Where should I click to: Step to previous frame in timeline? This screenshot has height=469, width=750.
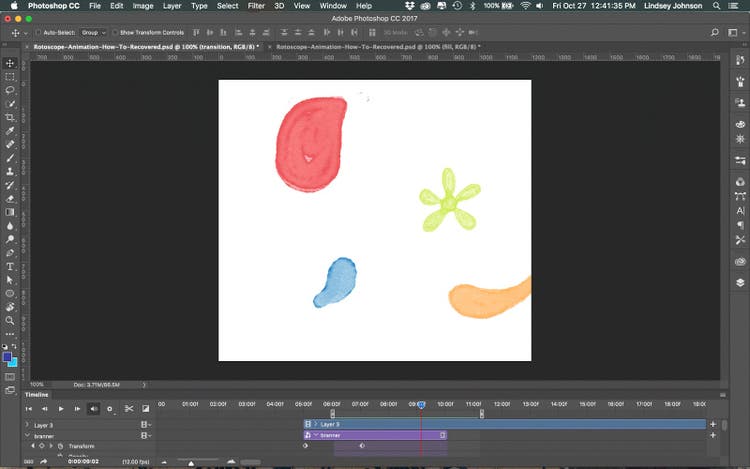pos(44,409)
